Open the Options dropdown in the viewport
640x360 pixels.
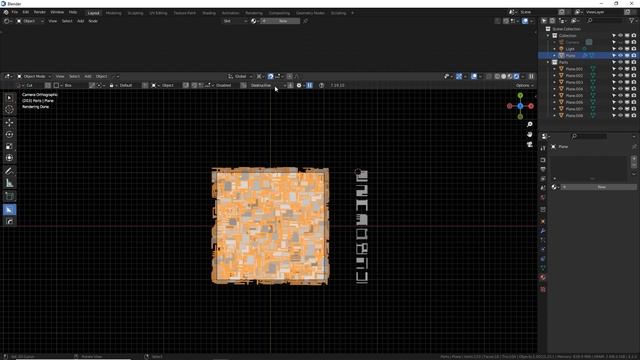click(x=524, y=86)
